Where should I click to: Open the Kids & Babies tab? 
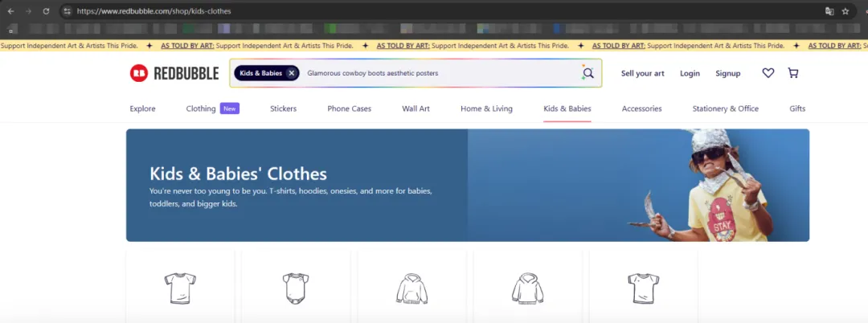(567, 109)
